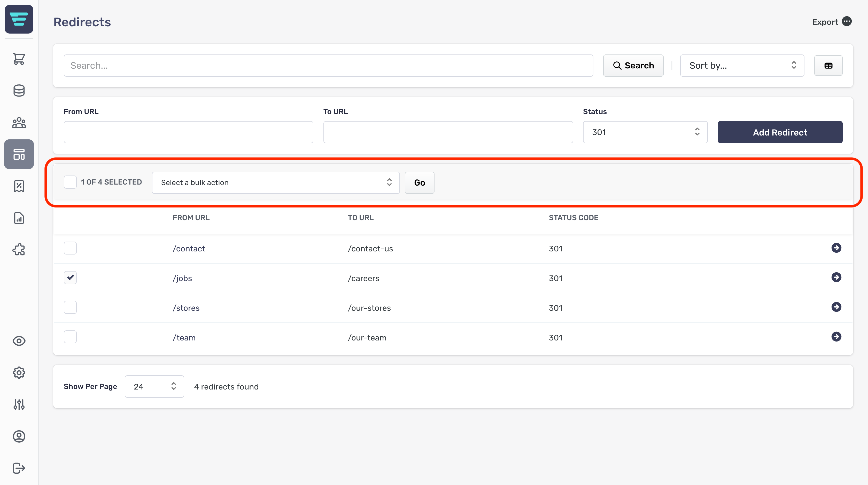
Task: Click the /jobs from URL cell
Action: click(182, 278)
